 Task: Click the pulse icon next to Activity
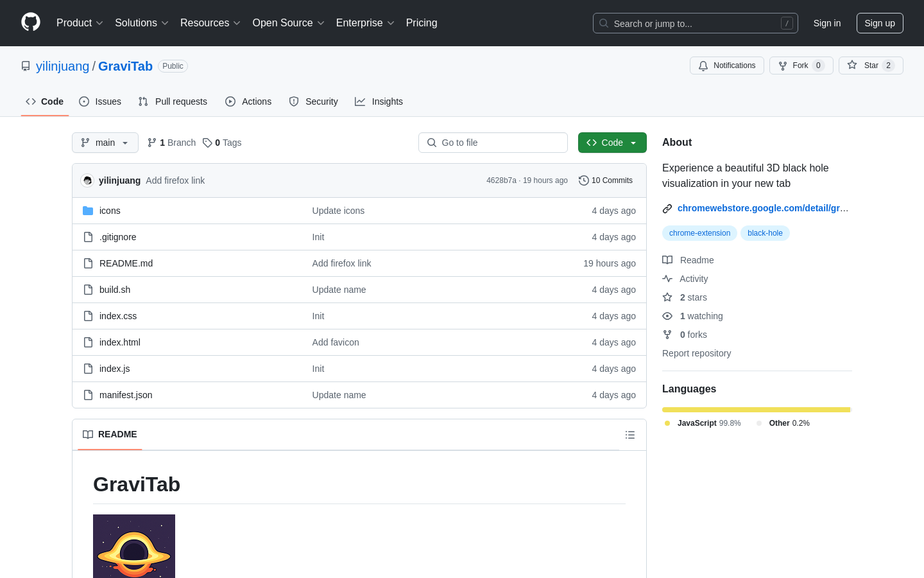click(x=667, y=279)
